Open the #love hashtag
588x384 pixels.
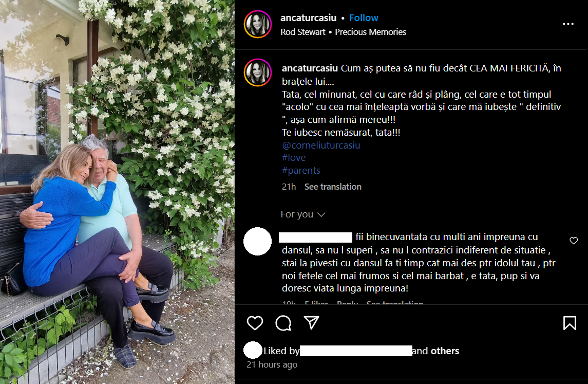tap(294, 158)
